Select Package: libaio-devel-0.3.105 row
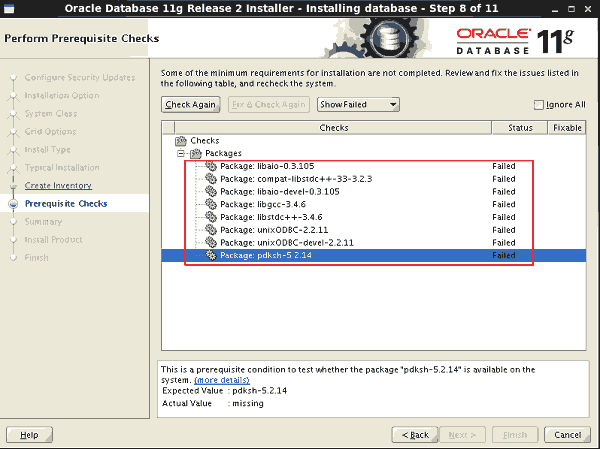The height and width of the screenshot is (449, 600). tap(373, 191)
